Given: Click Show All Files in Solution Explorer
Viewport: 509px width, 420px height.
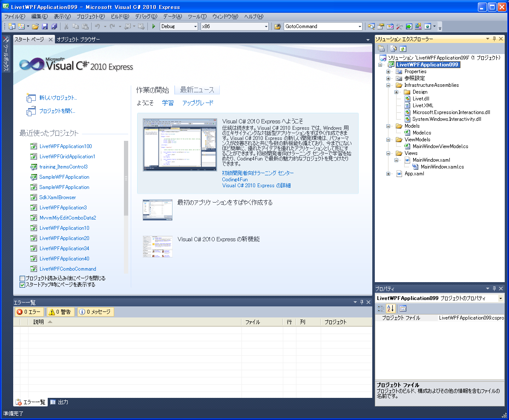Looking at the screenshot, I should tap(394, 49).
